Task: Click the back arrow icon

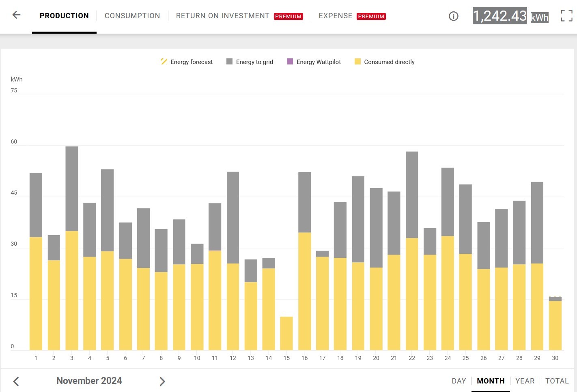Action: pyautogui.click(x=16, y=15)
